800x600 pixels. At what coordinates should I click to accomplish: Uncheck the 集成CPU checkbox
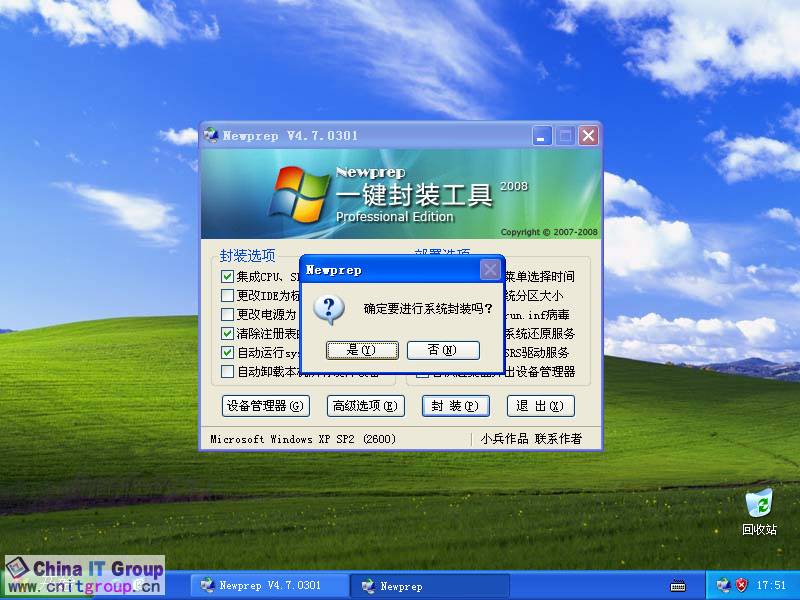pos(228,277)
